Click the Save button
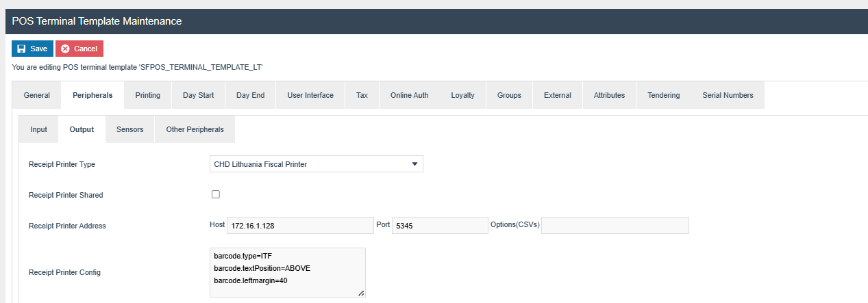868x303 pixels. coord(32,49)
